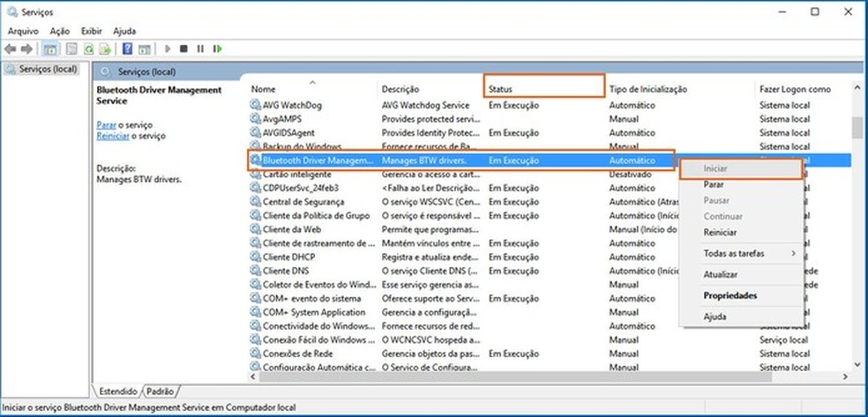This screenshot has width=868, height=417.
Task: Click the vertical scrollbar thumb
Action: [x=857, y=127]
